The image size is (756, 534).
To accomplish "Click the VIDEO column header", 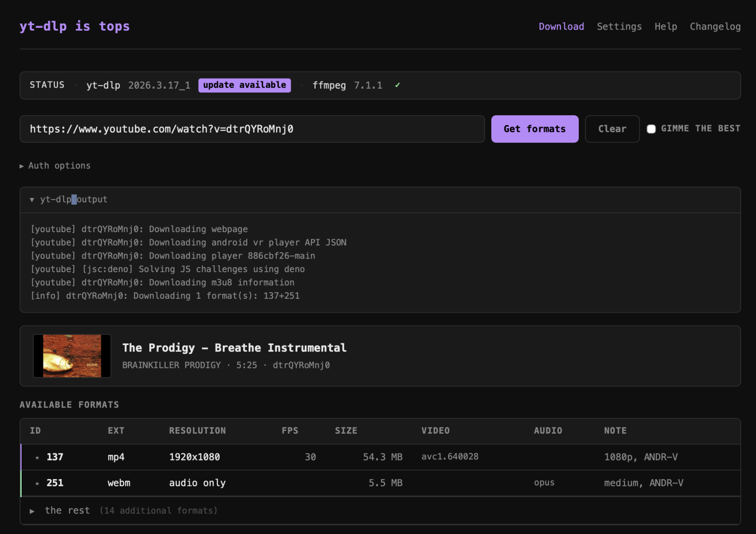I will pos(435,431).
